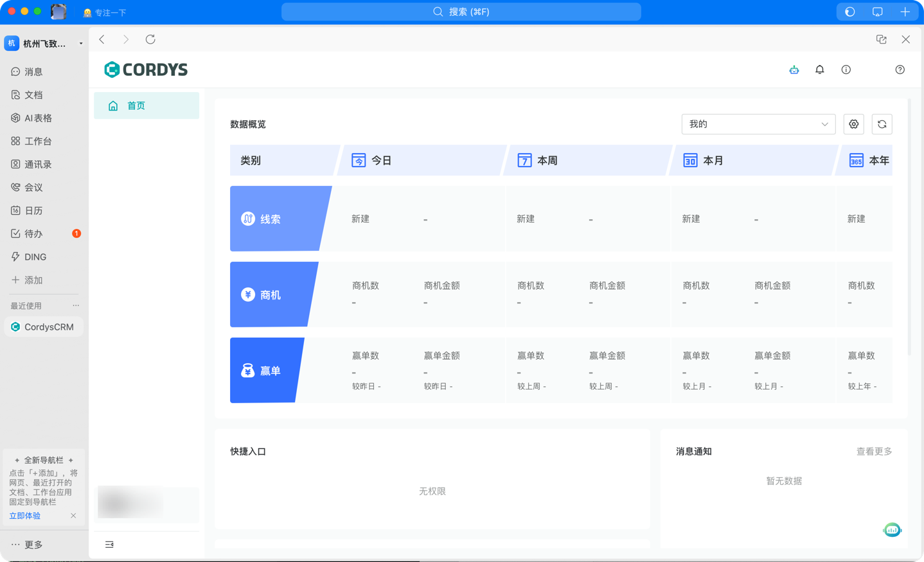This screenshot has width=924, height=562.
Task: Open the 会议 meetings section
Action: (35, 187)
